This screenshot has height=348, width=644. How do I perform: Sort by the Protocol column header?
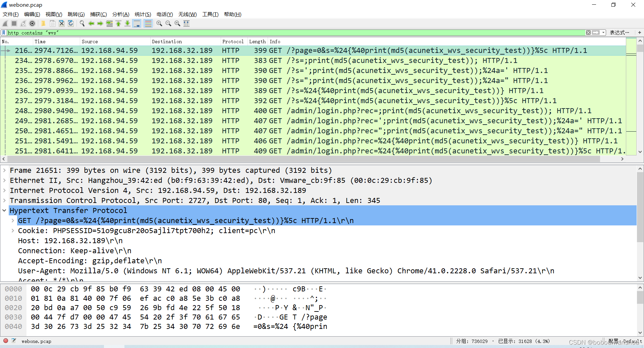coord(234,42)
